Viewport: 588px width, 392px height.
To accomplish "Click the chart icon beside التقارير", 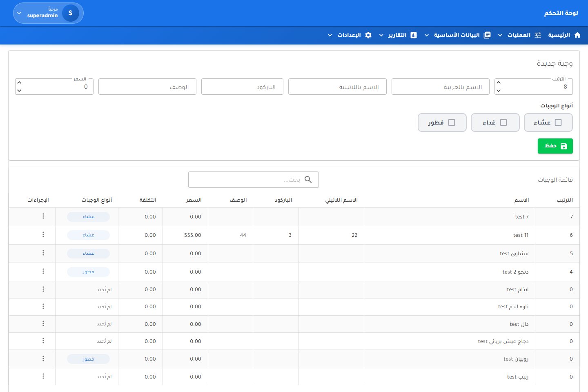I will coord(414,35).
